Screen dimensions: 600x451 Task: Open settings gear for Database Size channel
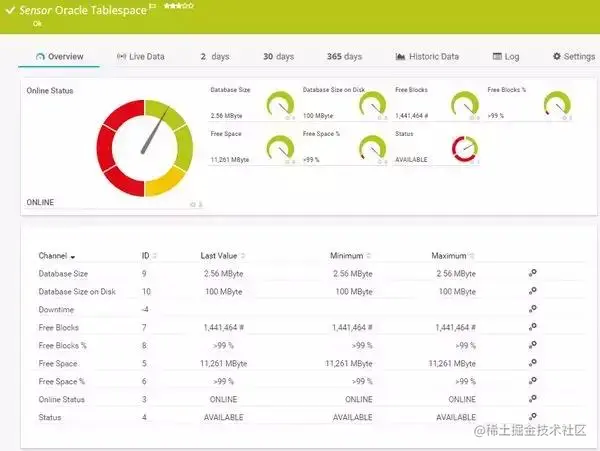pos(532,273)
